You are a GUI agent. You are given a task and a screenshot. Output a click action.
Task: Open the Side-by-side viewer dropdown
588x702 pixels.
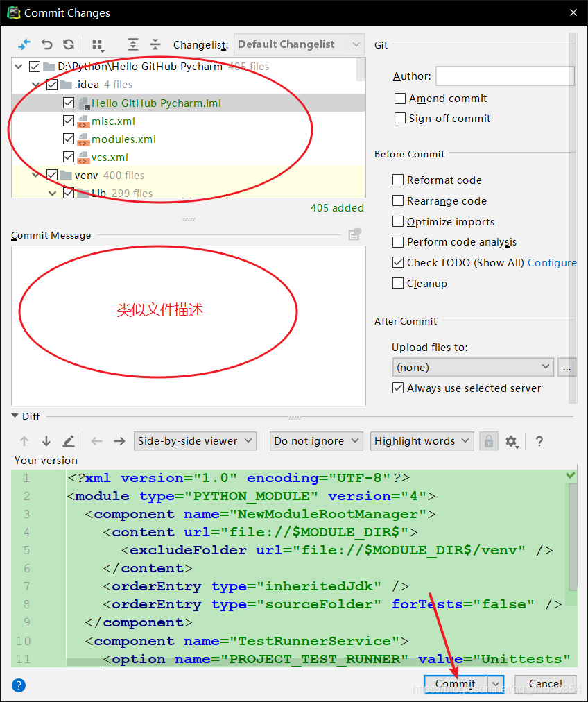(x=195, y=441)
